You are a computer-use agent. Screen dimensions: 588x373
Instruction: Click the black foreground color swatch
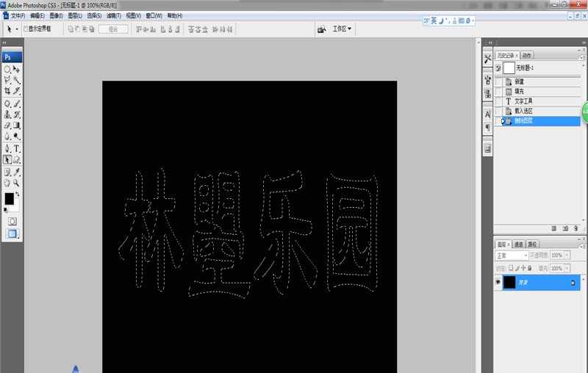tap(9, 198)
